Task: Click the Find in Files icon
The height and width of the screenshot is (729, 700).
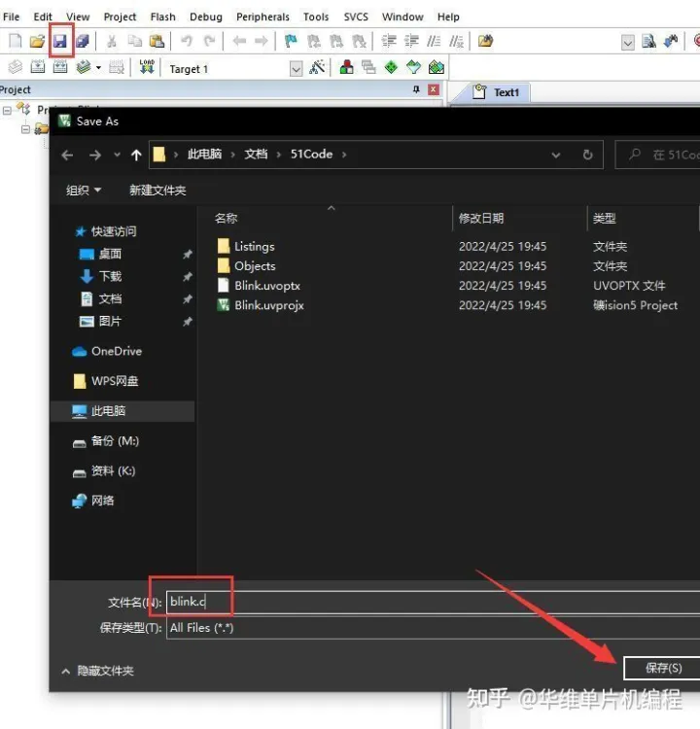Action: [485, 41]
